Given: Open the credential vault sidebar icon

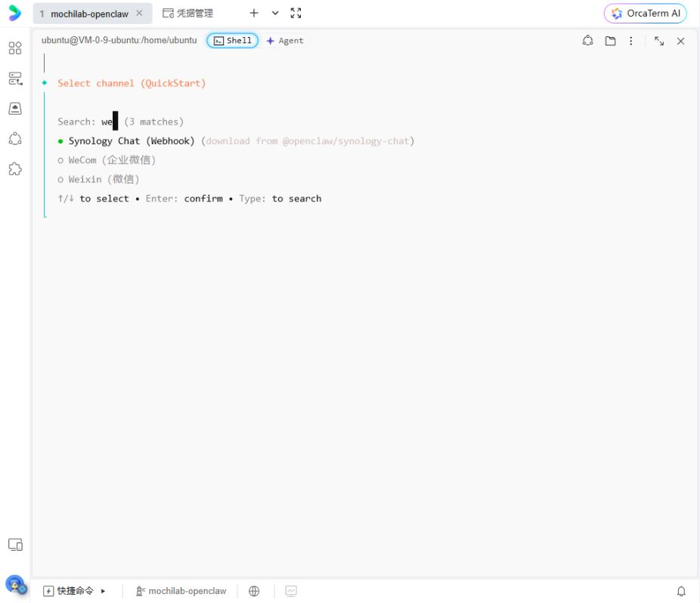Looking at the screenshot, I should tap(15, 109).
